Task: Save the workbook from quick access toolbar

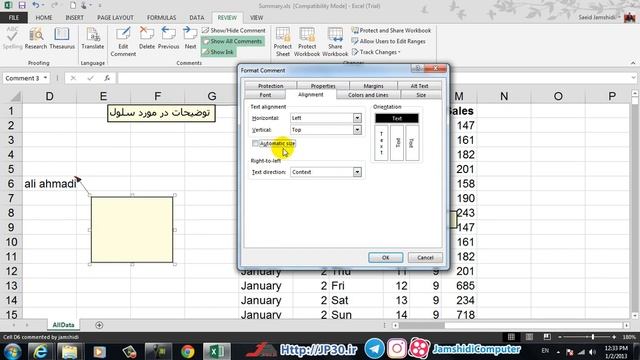Action: [x=22, y=6]
